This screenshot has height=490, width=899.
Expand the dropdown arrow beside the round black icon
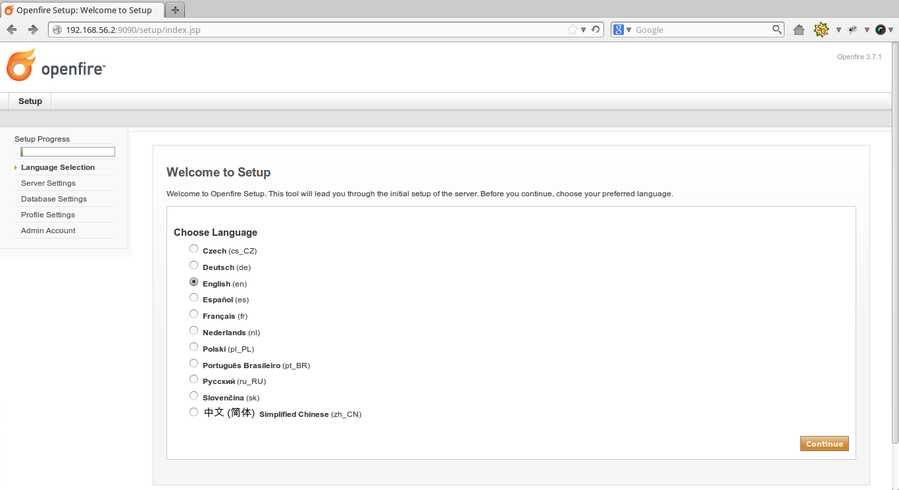pyautogui.click(x=890, y=30)
